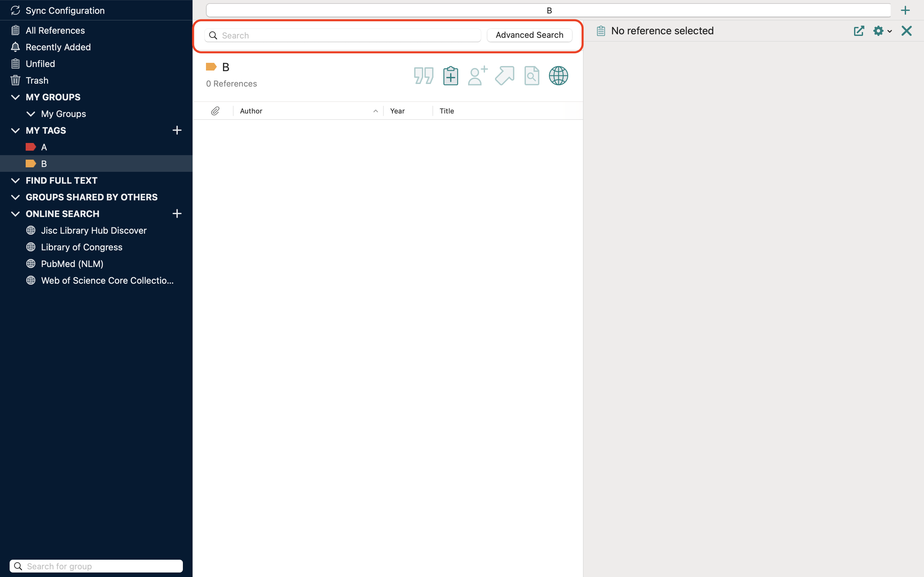
Task: Click the Share Group person-plus icon
Action: 477,76
